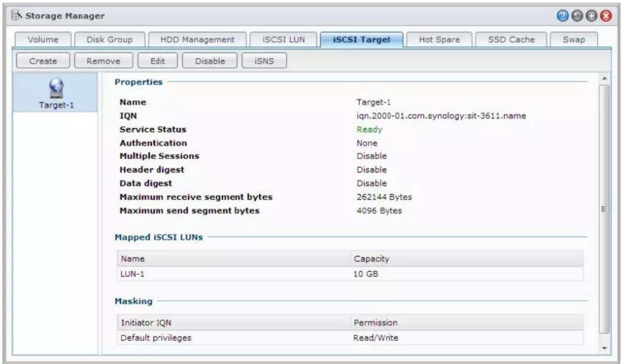Click the Maximum send segment bytes label
The image size is (621, 364).
coord(189,211)
